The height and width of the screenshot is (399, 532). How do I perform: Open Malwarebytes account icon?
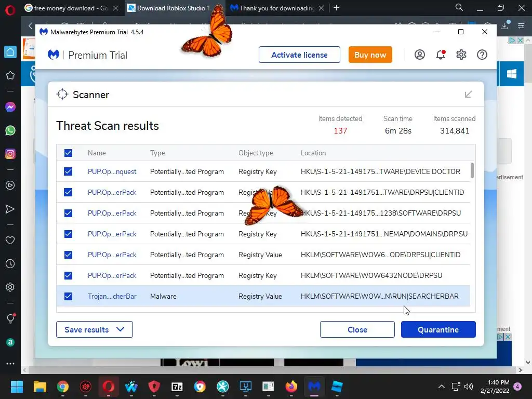[x=420, y=55]
